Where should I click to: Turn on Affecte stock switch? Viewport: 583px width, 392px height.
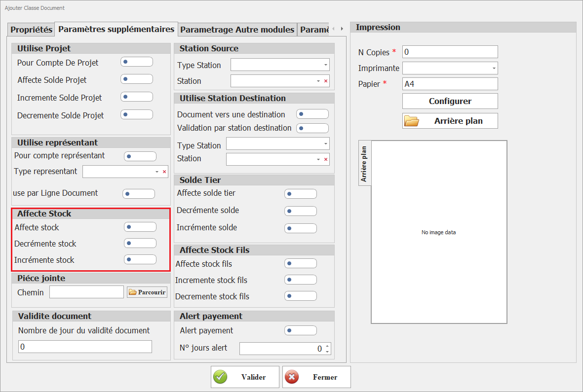pyautogui.click(x=140, y=227)
